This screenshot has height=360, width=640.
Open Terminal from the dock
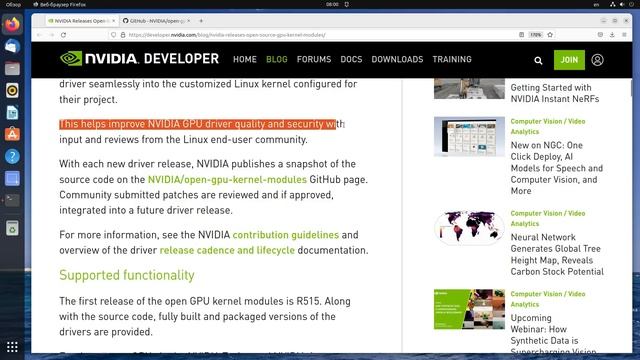pyautogui.click(x=12, y=200)
